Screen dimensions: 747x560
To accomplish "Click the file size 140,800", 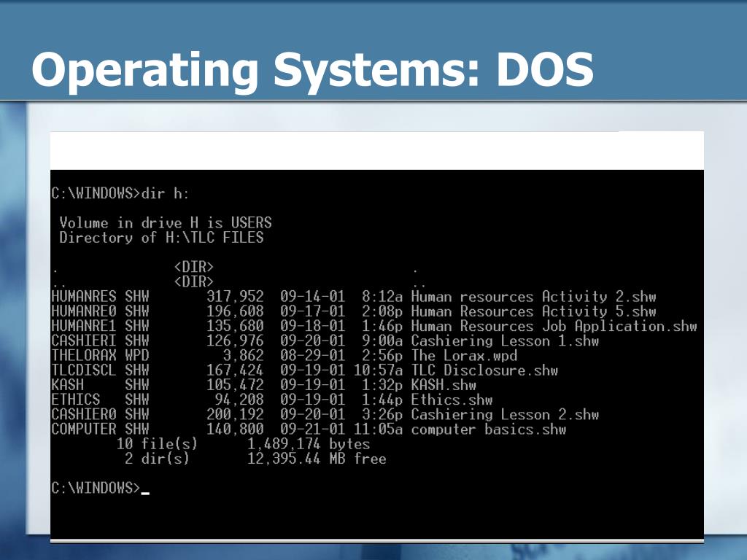I will point(235,429).
